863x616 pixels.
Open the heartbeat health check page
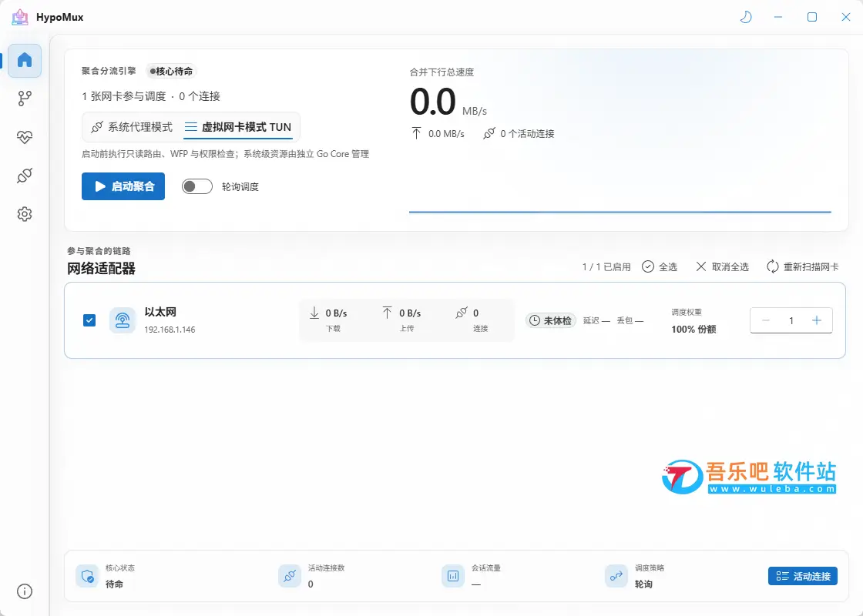(25, 137)
